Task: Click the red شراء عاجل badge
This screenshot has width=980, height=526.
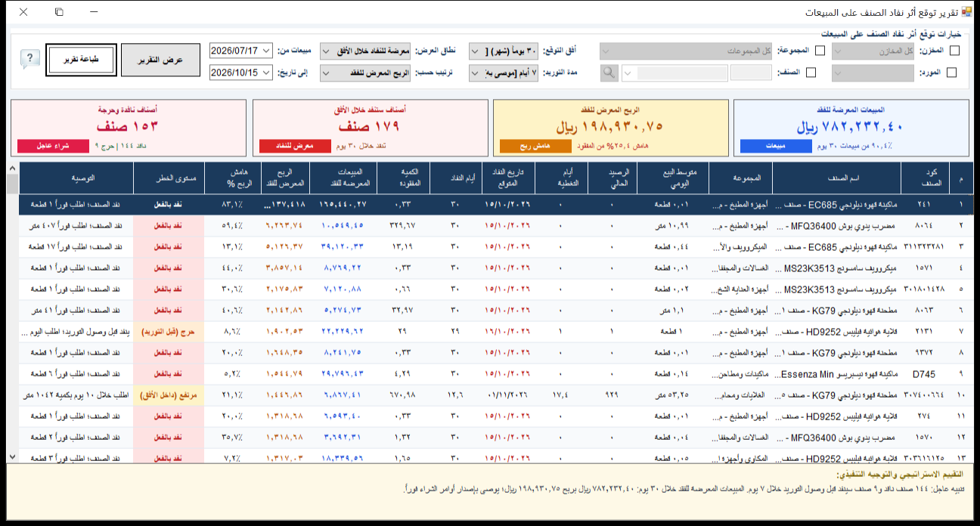Action: [x=53, y=145]
